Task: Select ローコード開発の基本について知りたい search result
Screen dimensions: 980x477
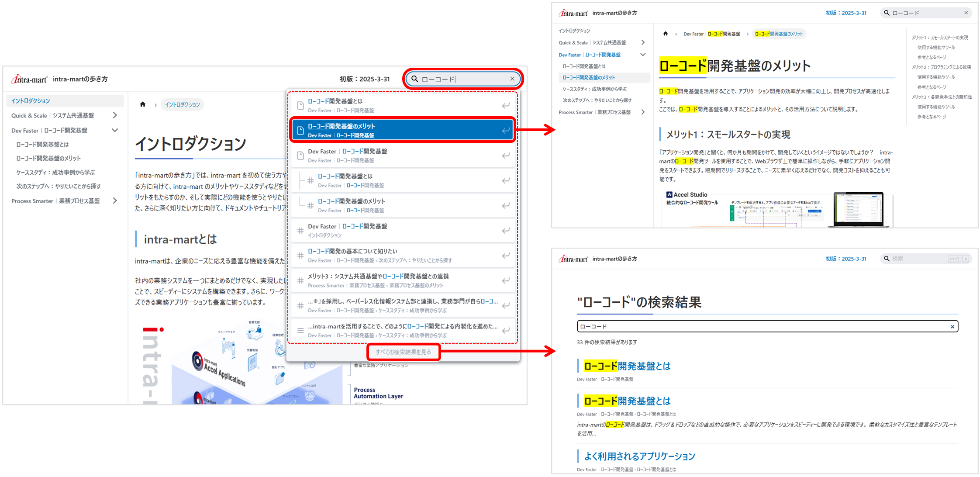Action: click(x=403, y=256)
